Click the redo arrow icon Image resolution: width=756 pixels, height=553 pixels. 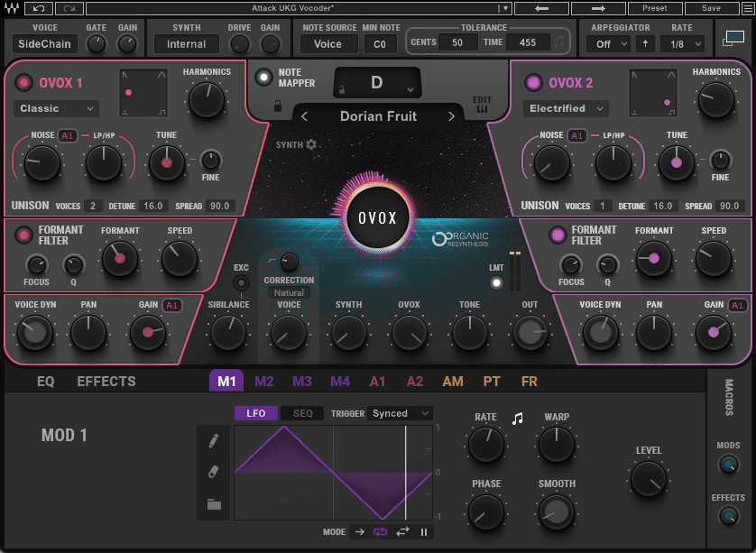69,8
